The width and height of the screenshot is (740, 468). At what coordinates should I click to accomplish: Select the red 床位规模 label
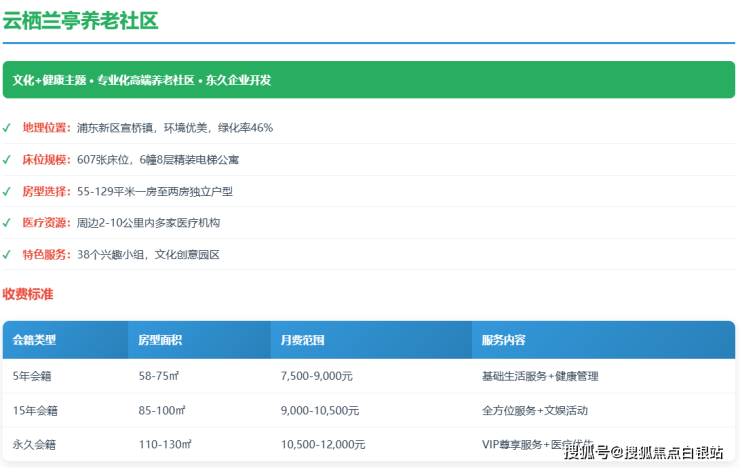(47, 160)
